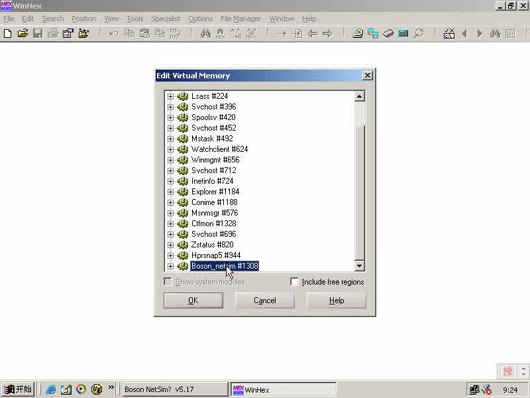Select Msnmsgr #576 in the process list
Viewport: 530px width, 398px height.
pos(215,213)
